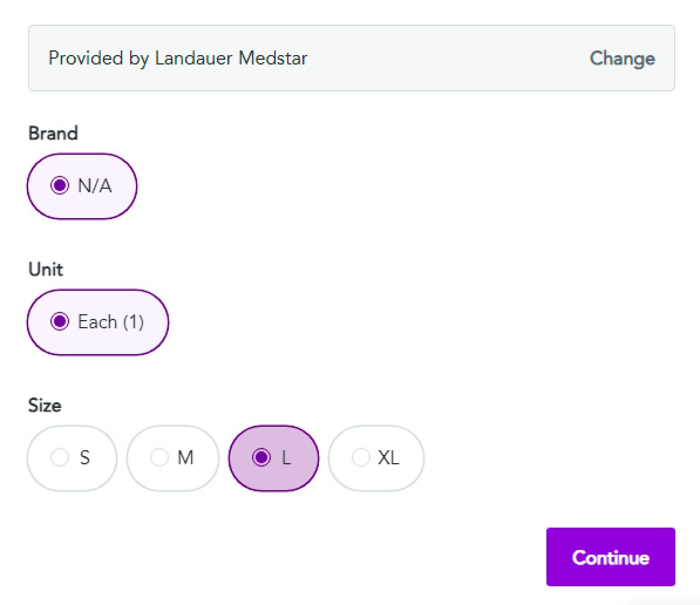Click the N/A label text

click(x=94, y=186)
